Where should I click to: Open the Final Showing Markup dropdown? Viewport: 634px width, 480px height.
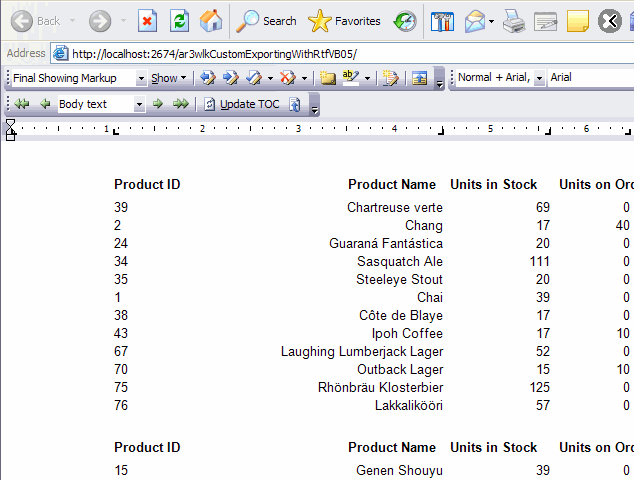point(141,78)
